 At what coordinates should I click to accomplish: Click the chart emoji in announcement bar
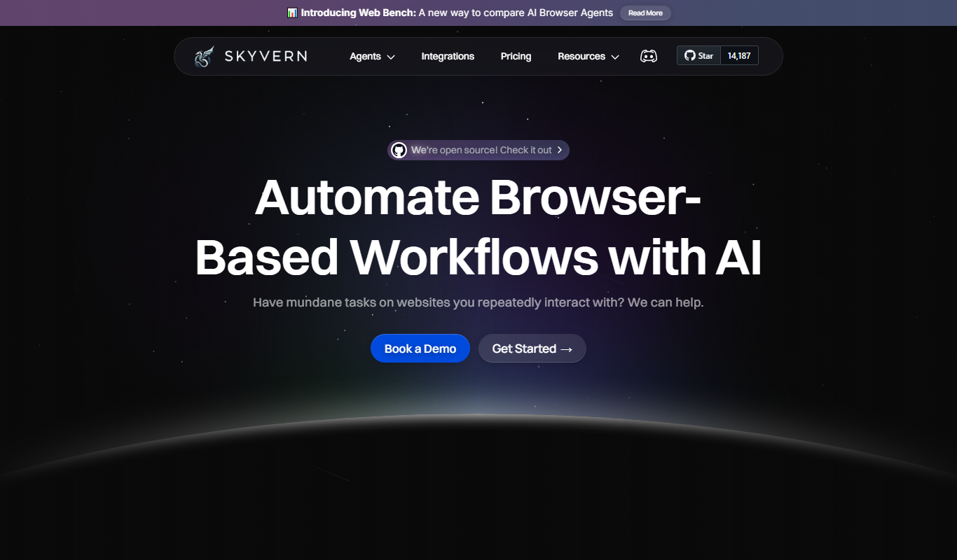pos(292,13)
